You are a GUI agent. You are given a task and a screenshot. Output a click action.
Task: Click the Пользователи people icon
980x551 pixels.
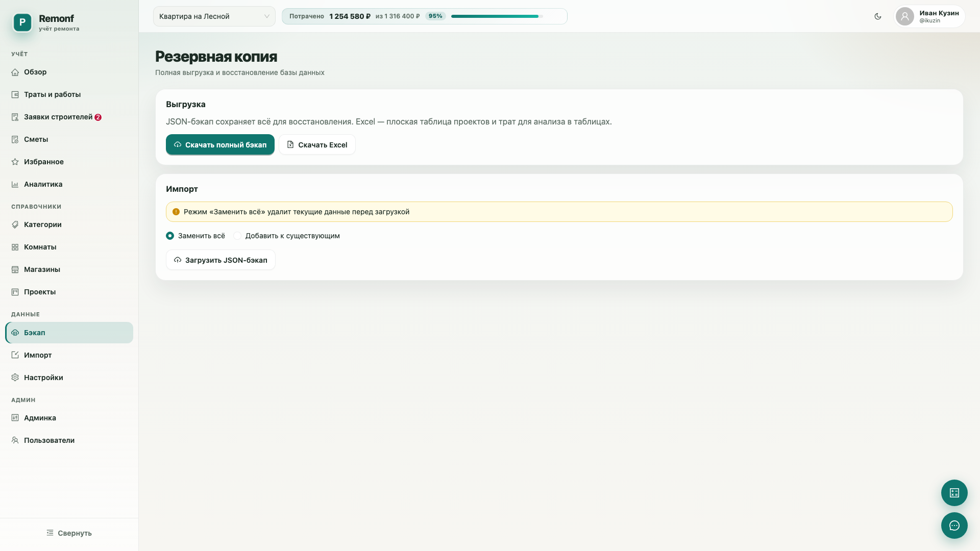(15, 440)
